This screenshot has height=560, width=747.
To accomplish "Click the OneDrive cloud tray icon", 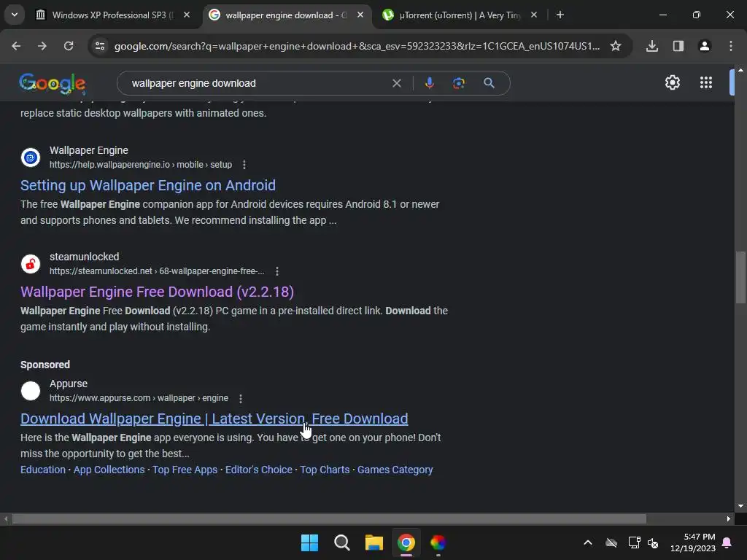I will tap(611, 542).
